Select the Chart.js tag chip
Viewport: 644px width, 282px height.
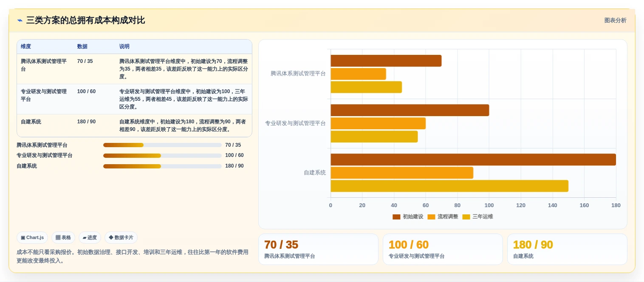[32, 238]
